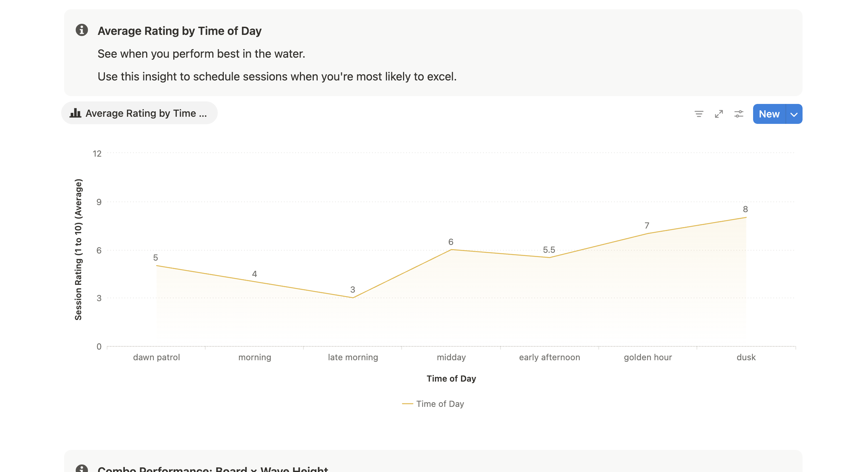Image resolution: width=868 pixels, height=472 pixels.
Task: Click the midday data point labeled 6
Action: (451, 250)
